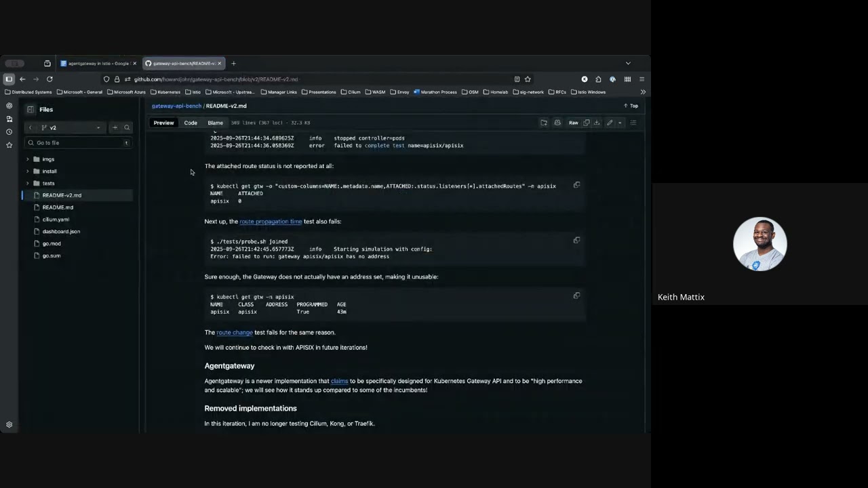Open the browser sidebar bookmarks star icon

coord(9,145)
